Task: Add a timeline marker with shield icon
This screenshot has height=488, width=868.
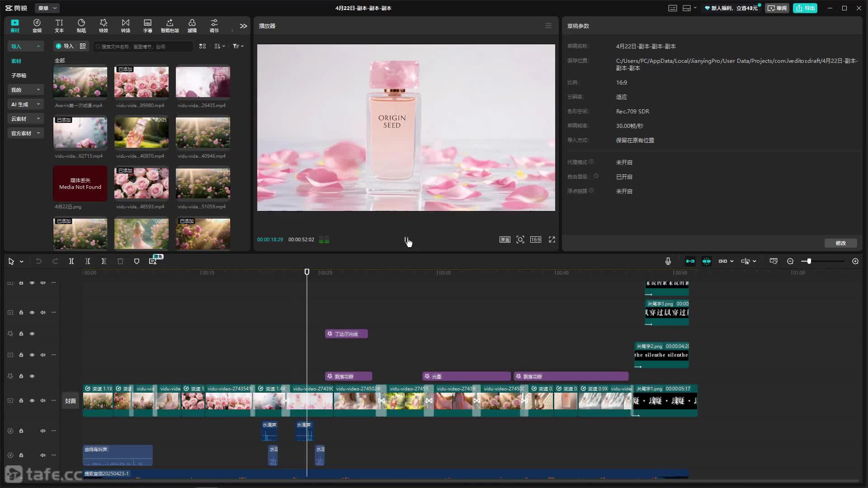Action: point(137,261)
